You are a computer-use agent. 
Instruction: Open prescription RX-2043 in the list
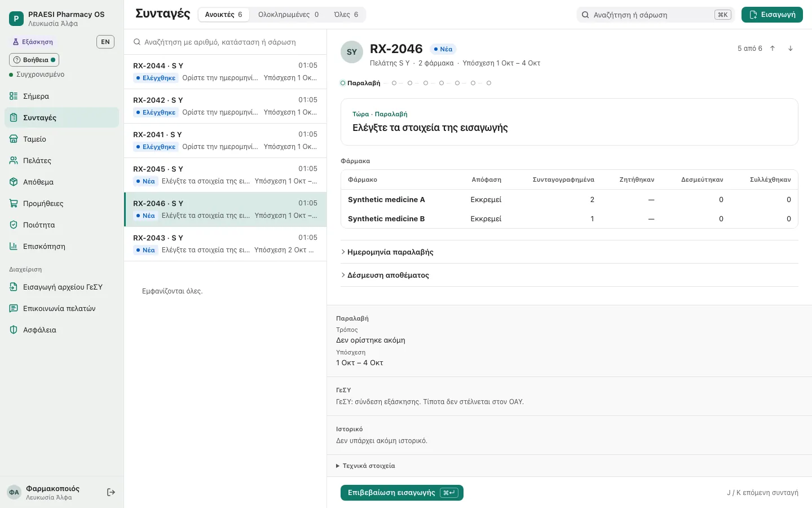coord(226,244)
